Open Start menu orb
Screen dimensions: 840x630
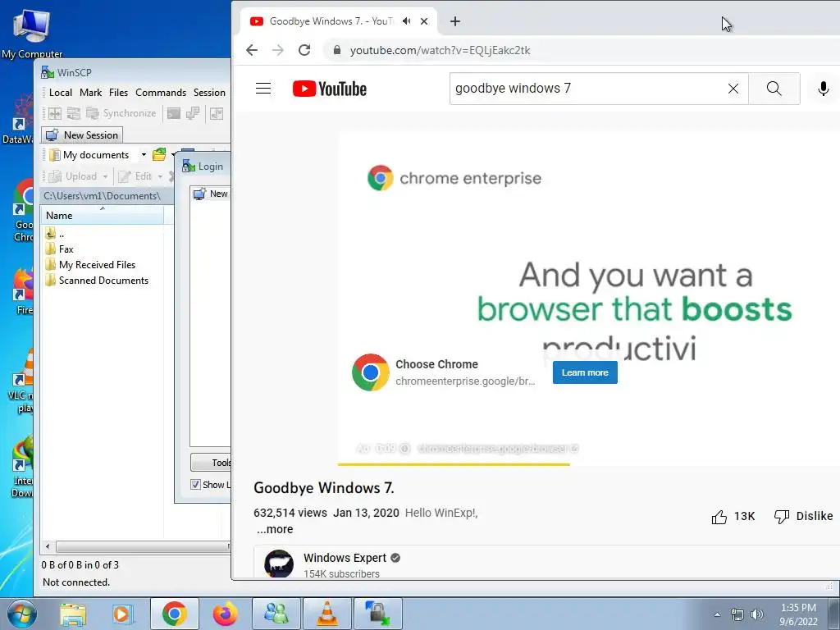[21, 614]
